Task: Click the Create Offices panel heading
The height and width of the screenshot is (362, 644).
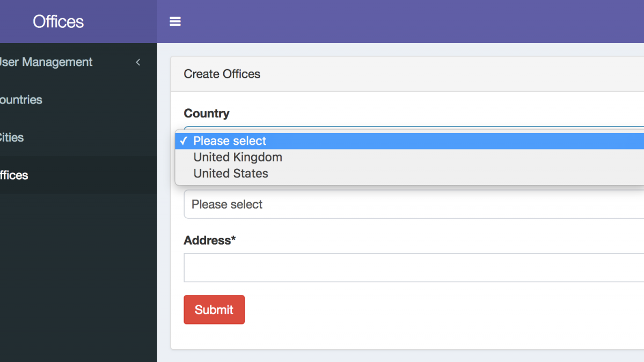Action: point(222,74)
